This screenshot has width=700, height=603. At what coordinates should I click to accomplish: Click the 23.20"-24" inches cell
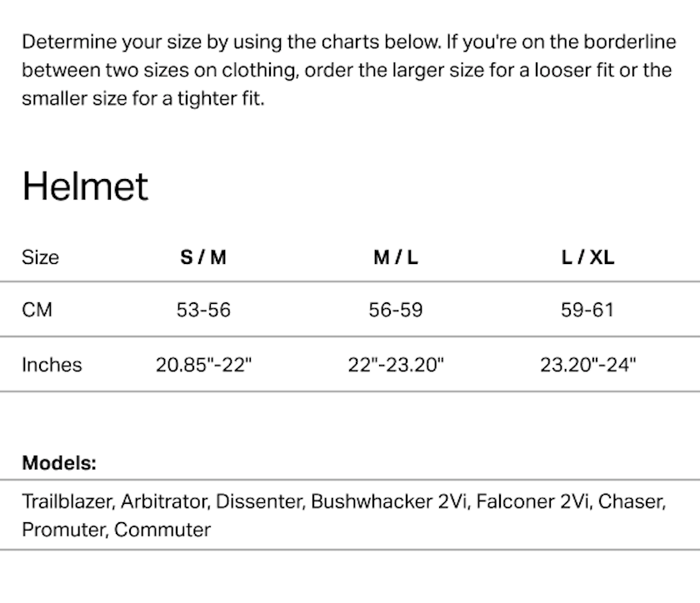587,364
